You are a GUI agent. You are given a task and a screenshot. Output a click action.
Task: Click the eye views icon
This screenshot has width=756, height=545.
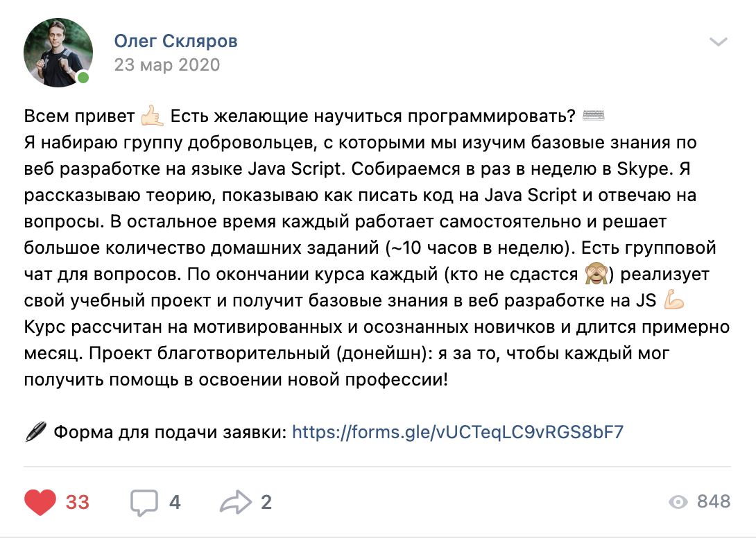click(678, 502)
